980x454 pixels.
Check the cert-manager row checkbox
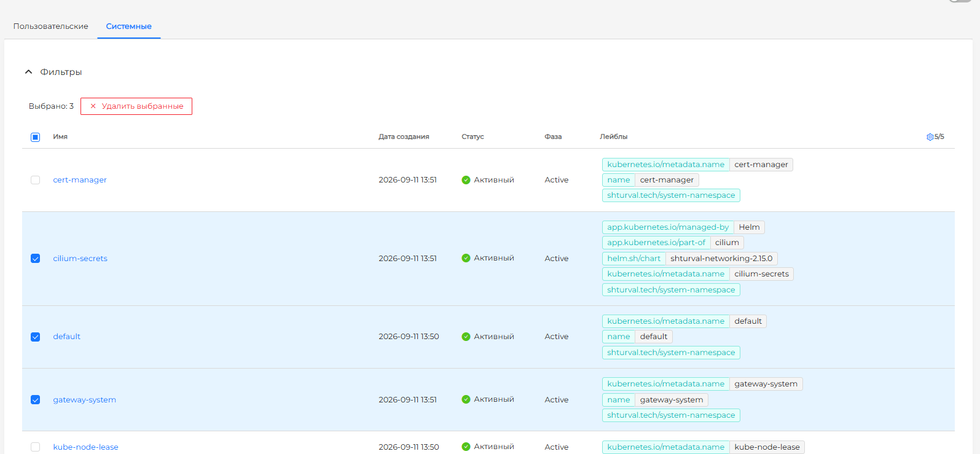tap(35, 180)
